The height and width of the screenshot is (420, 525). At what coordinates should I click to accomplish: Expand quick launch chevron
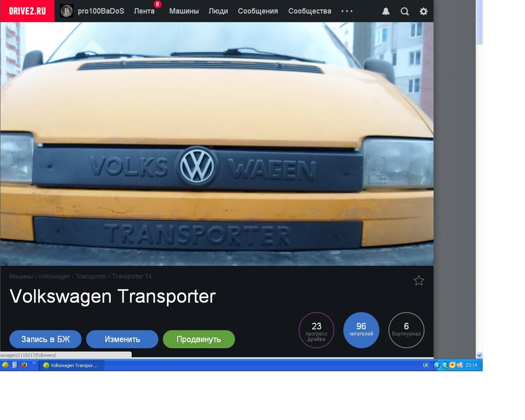click(x=34, y=363)
